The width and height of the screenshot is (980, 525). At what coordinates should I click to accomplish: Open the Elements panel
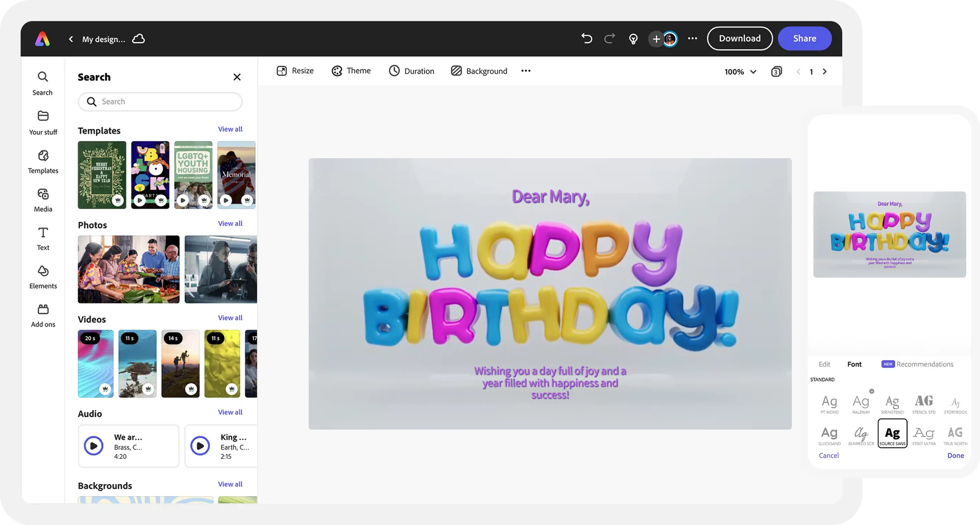click(x=43, y=277)
